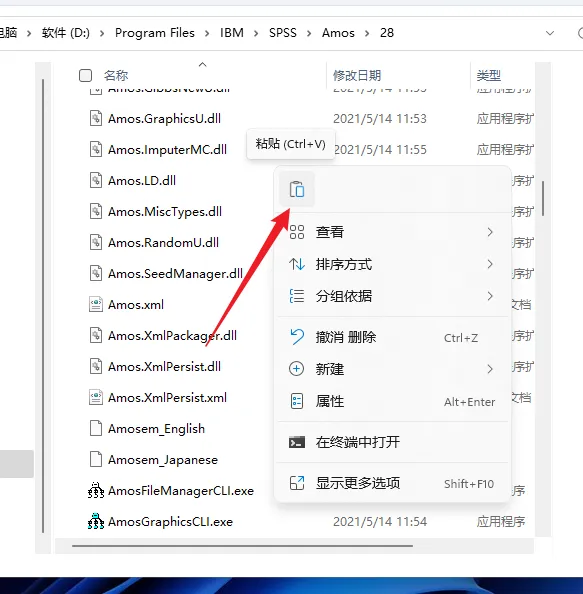583x594 pixels.
Task: Tick the select-all checkbox beside 名称
Action: pos(85,75)
